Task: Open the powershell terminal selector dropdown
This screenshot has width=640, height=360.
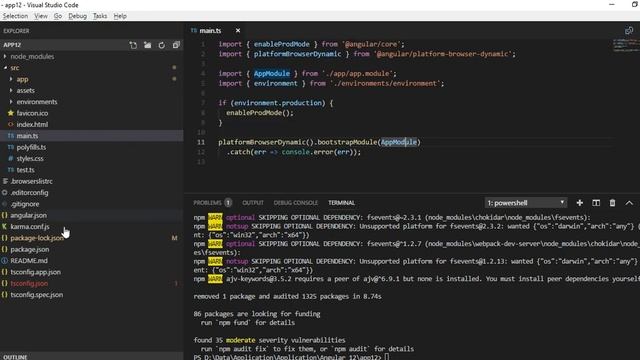Action: coord(526,203)
